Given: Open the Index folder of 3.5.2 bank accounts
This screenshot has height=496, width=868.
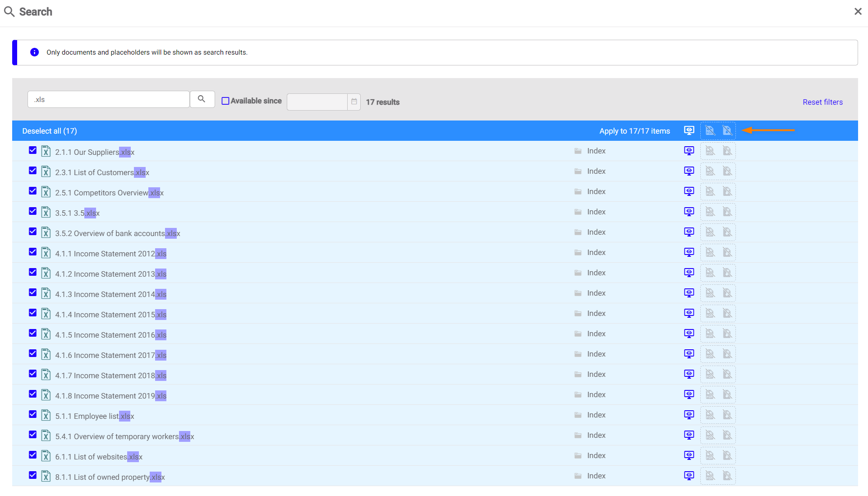Looking at the screenshot, I should tap(596, 232).
